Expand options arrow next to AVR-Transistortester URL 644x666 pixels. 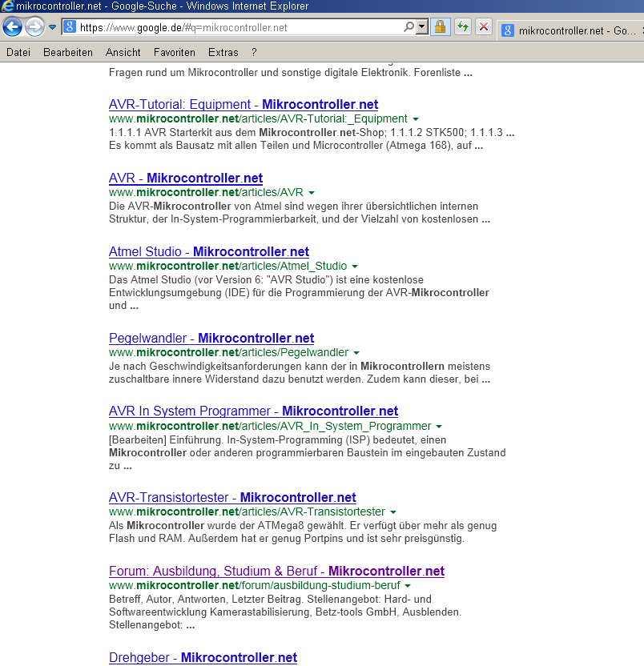coord(393,512)
